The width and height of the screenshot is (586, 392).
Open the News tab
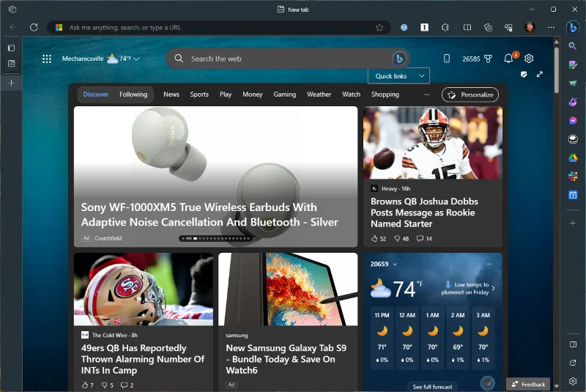click(171, 95)
